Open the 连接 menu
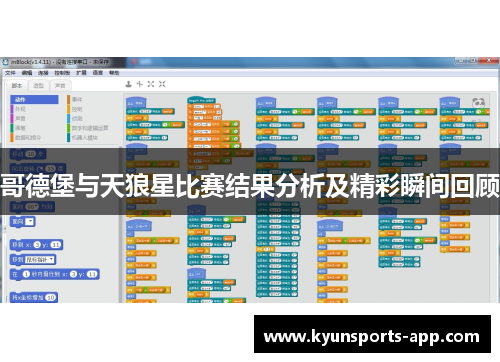The image size is (500, 362). tap(43, 73)
